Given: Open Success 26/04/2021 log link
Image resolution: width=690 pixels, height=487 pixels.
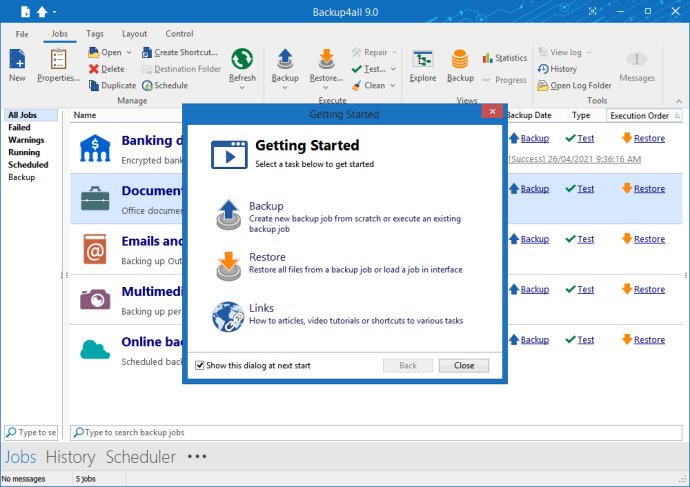Looking at the screenshot, I should click(575, 159).
